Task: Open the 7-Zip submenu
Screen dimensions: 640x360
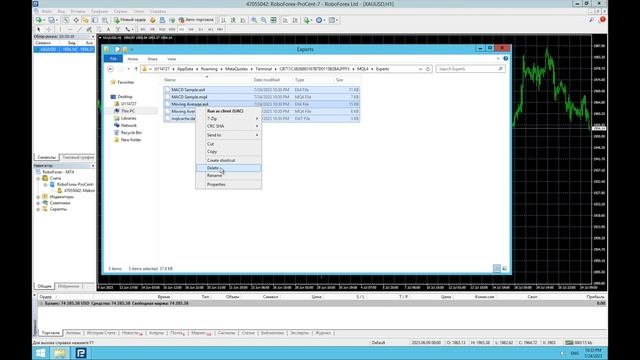Action: tap(229, 118)
